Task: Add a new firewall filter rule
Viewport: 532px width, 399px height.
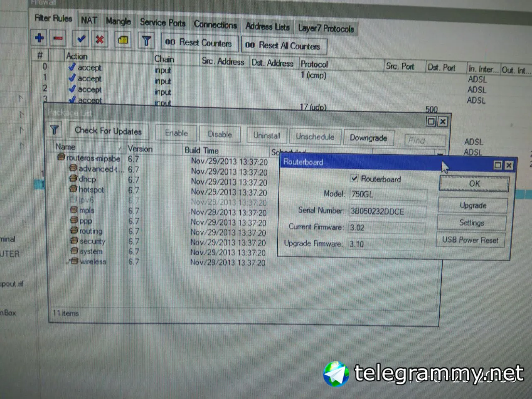Action: [39, 38]
